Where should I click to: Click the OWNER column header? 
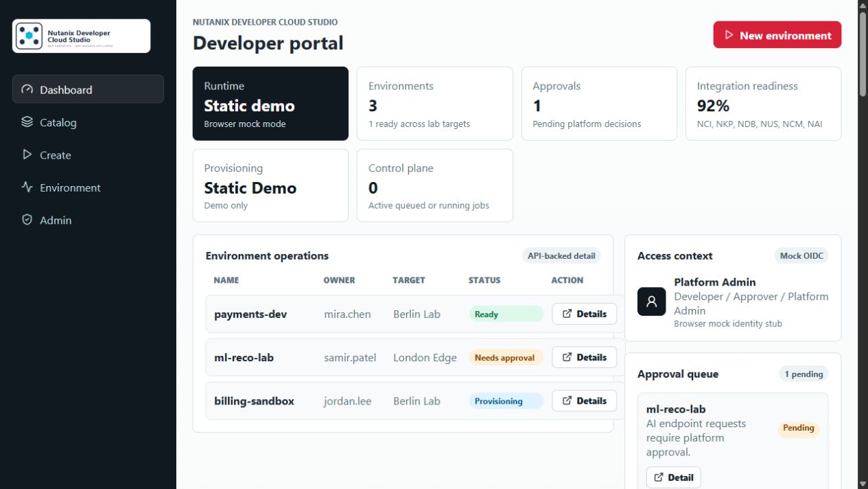[339, 280]
